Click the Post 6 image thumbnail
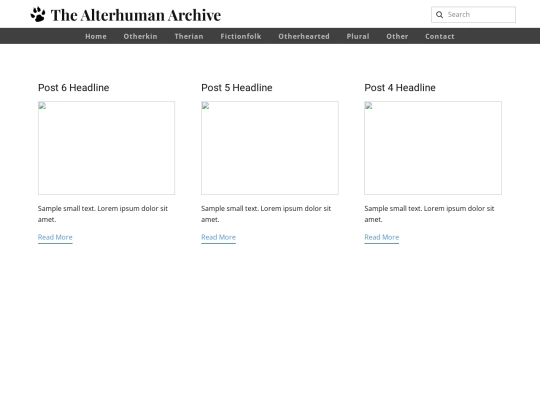Viewport: 540px width, 405px height. pyautogui.click(x=106, y=148)
